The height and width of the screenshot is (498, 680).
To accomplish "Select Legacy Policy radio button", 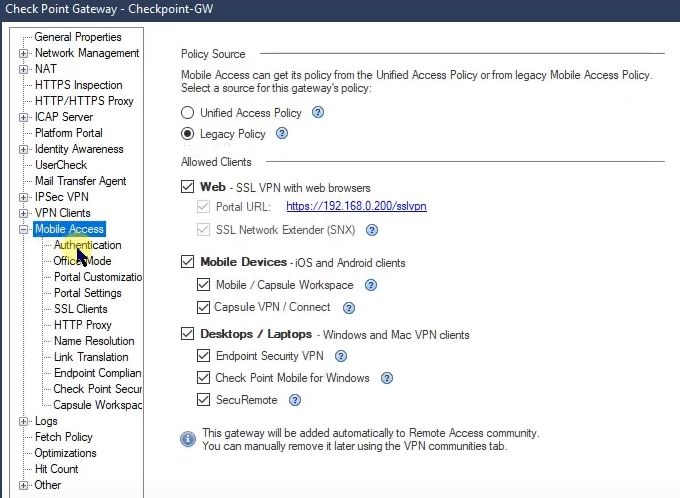I will click(x=187, y=134).
